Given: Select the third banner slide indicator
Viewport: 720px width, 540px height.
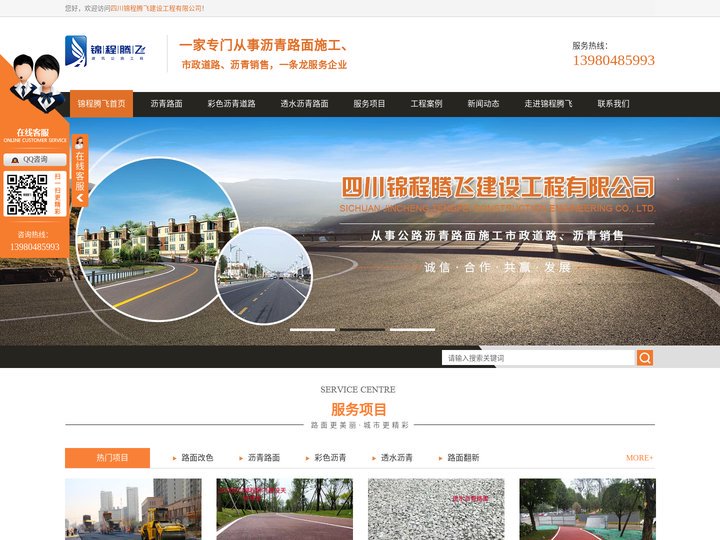Looking at the screenshot, I should point(412,330).
